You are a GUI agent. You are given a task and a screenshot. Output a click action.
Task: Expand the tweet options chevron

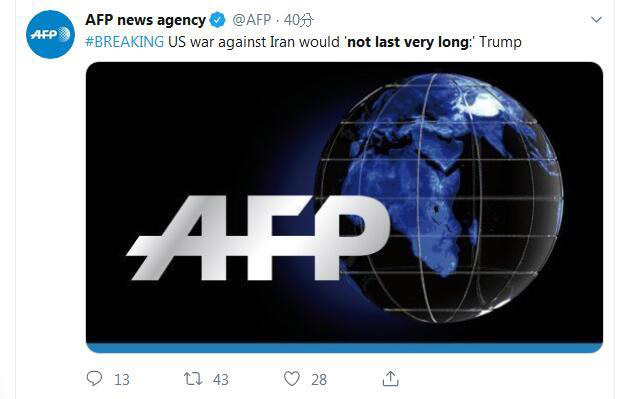pos(596,19)
